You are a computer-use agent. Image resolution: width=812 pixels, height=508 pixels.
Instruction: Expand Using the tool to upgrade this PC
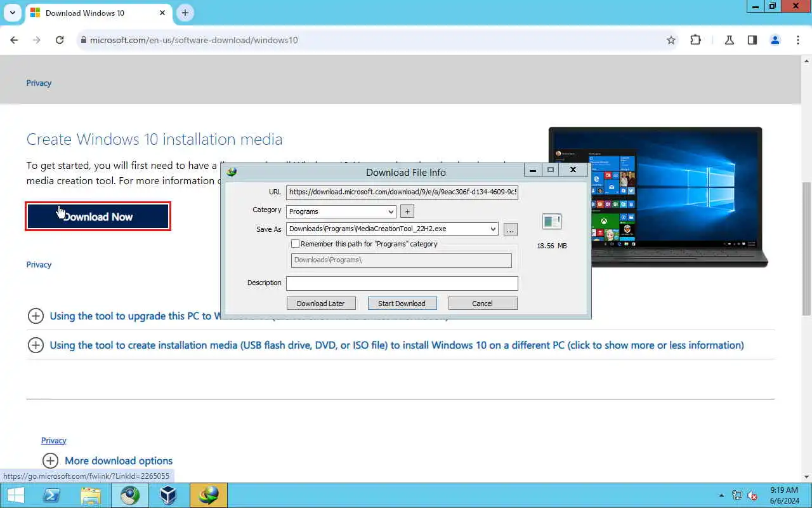(36, 316)
